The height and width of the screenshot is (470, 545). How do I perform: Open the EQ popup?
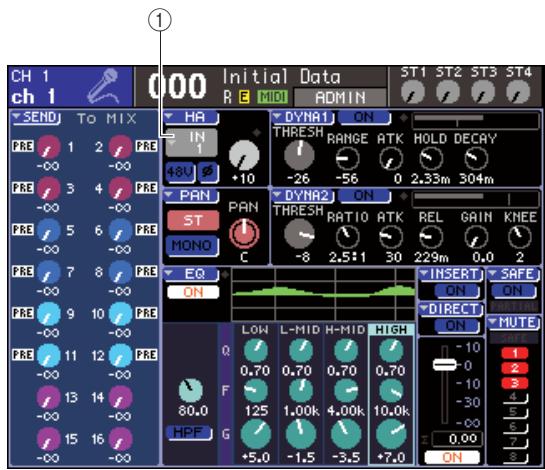[191, 274]
